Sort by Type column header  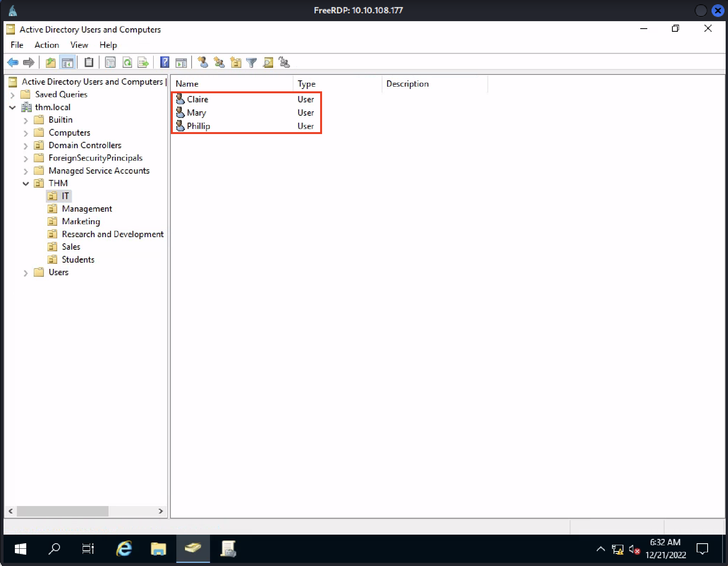[x=337, y=84]
